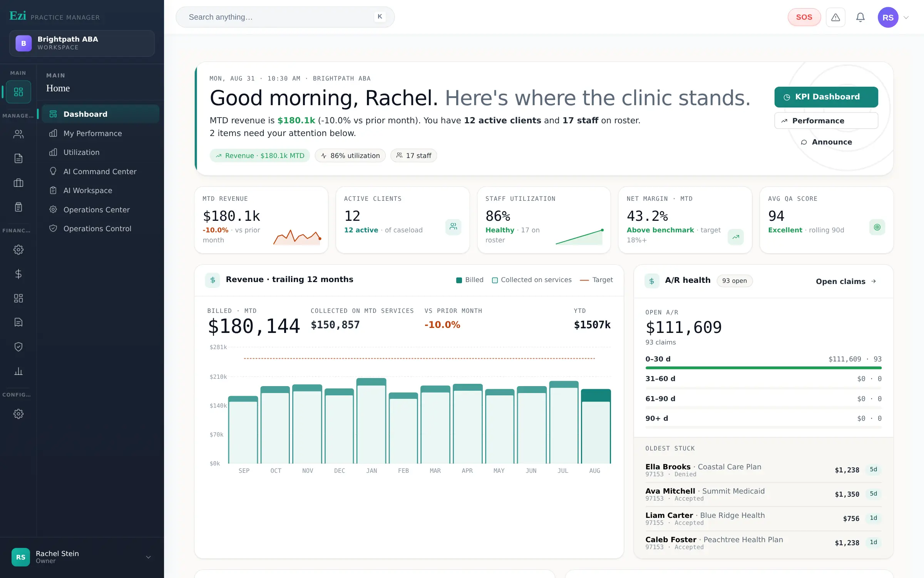Select Dashboard in the sidebar menu

click(100, 114)
